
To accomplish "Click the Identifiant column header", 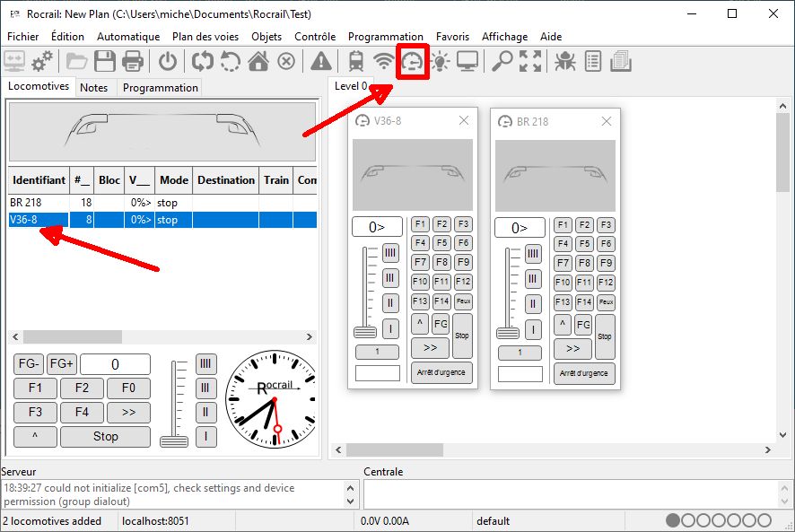I will 39,180.
